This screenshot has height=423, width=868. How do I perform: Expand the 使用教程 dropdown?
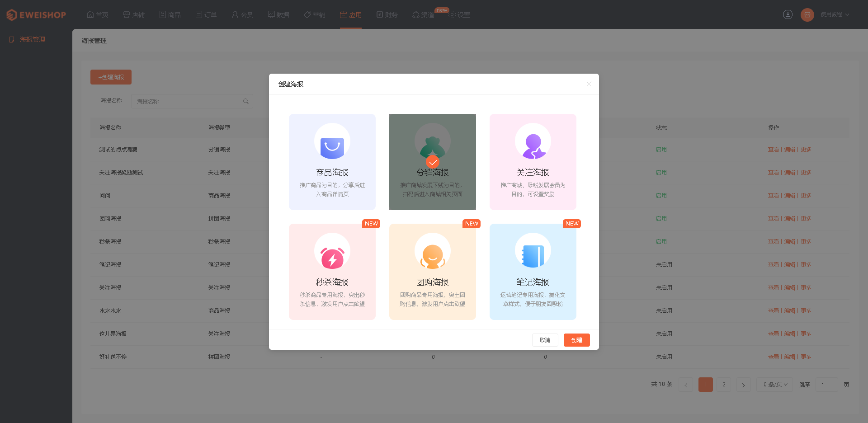click(x=835, y=14)
